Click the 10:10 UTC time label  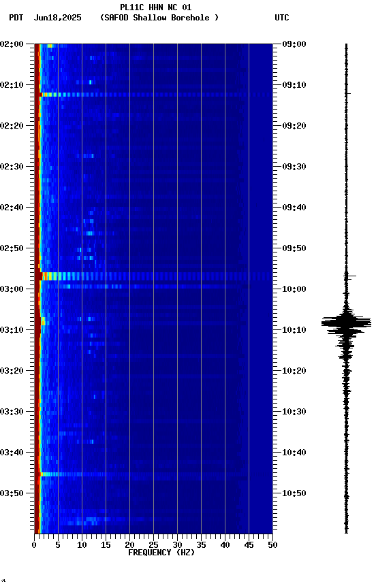click(x=294, y=330)
